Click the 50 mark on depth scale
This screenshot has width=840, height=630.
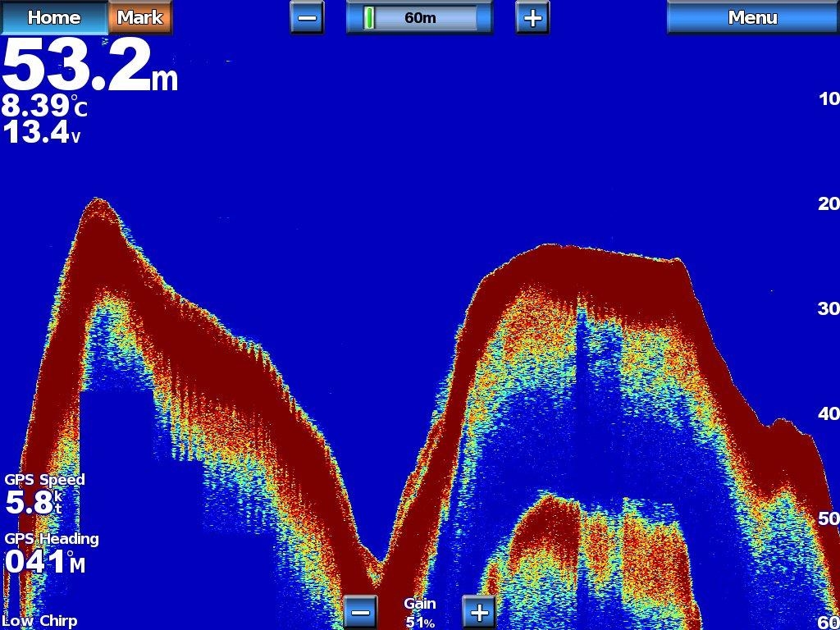[x=829, y=518]
